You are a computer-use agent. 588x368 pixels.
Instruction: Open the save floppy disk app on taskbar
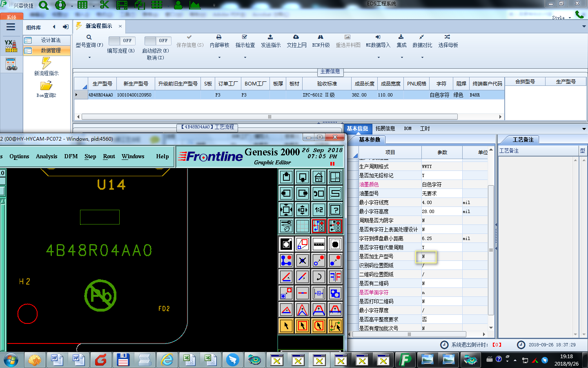point(123,360)
